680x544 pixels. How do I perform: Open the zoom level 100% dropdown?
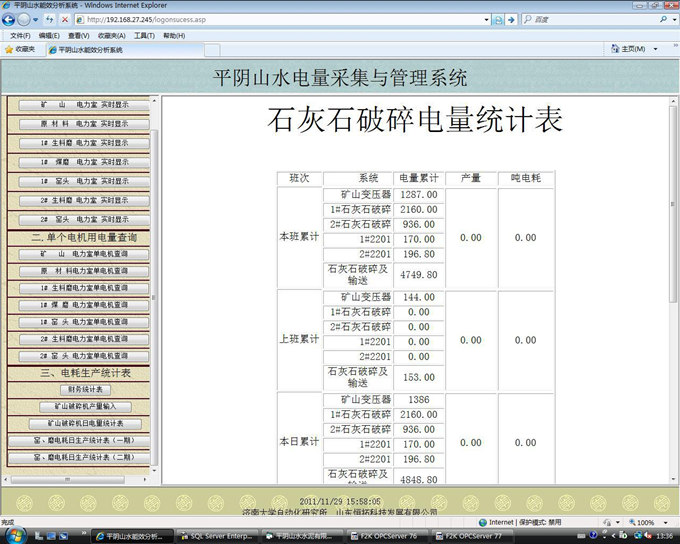648,522
